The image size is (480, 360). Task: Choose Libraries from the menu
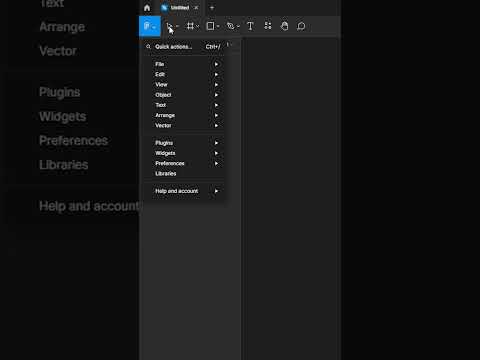tap(184, 174)
